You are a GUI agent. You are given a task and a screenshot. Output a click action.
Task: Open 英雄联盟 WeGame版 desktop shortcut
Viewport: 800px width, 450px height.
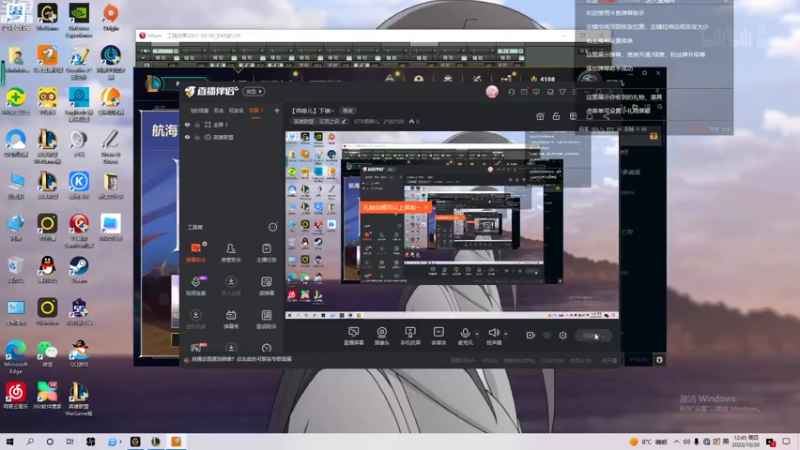tap(79, 399)
